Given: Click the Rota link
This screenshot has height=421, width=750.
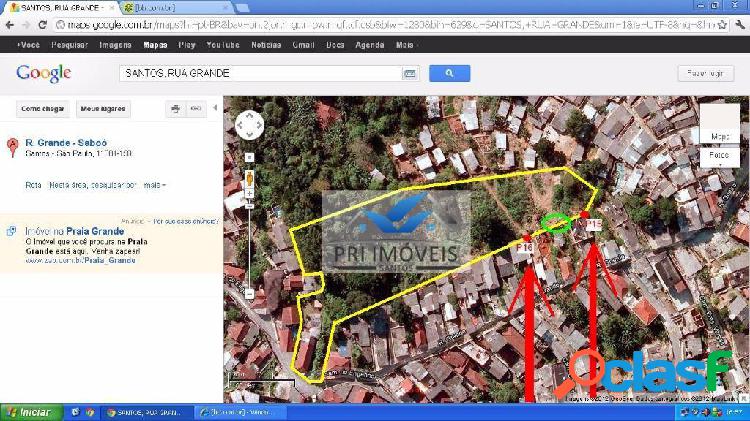Looking at the screenshot, I should tap(33, 185).
